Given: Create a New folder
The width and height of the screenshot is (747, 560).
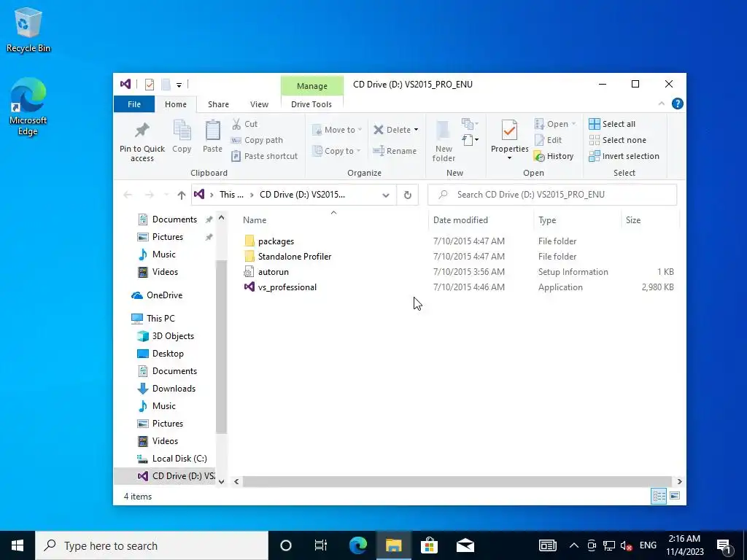Looking at the screenshot, I should (x=444, y=141).
